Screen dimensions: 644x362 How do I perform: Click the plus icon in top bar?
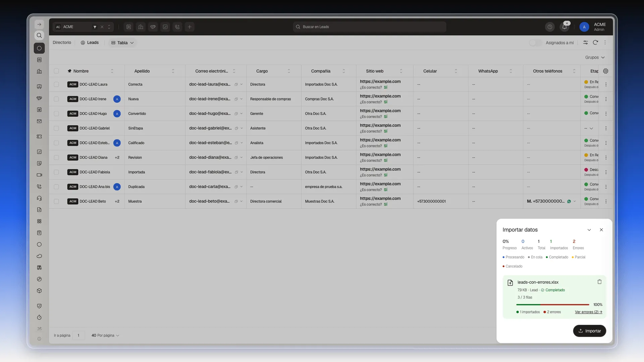click(x=190, y=27)
